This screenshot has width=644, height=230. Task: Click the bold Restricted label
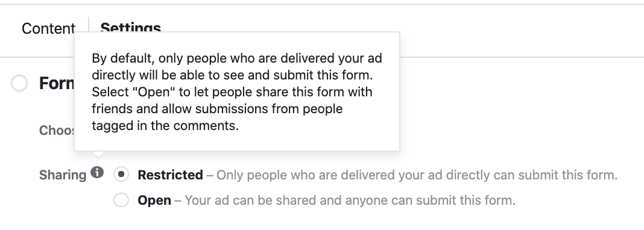point(171,175)
